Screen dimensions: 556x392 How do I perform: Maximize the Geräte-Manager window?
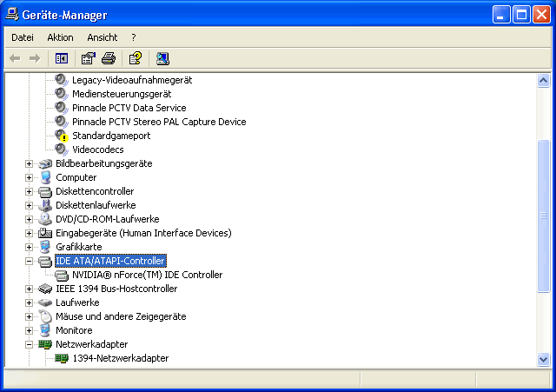pos(521,15)
